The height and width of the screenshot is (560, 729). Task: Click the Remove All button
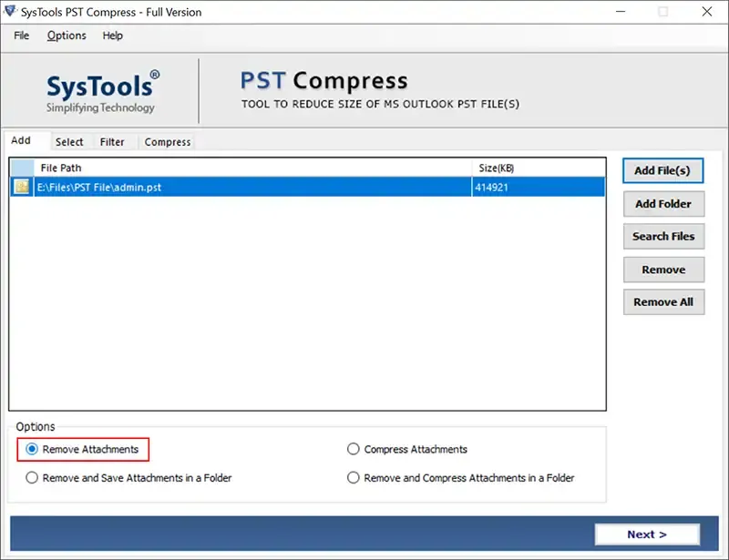[663, 302]
